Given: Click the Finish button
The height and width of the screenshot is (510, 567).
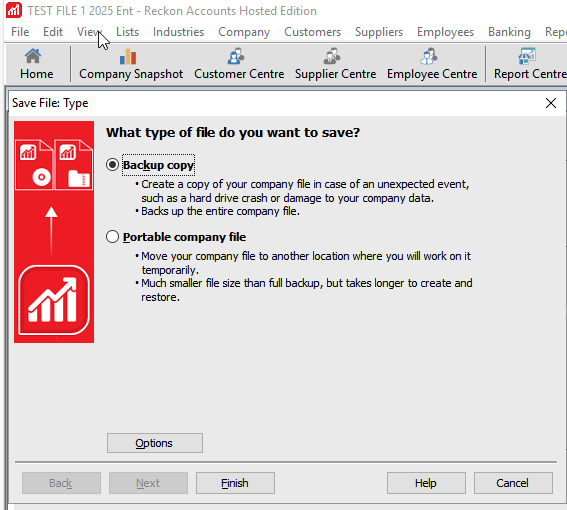Looking at the screenshot, I should pos(235,483).
